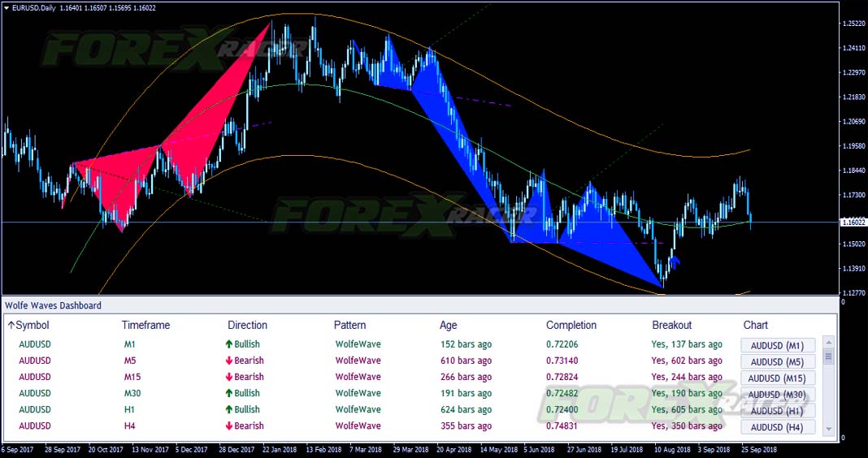Click the 1.16022 current price label
Viewport: 868px width, 458px height.
[x=853, y=223]
